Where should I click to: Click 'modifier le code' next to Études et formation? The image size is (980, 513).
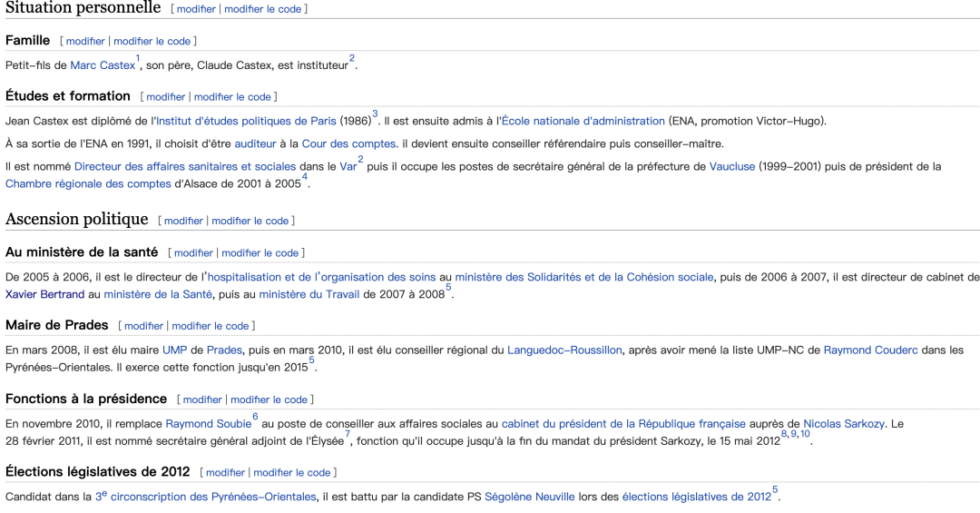[x=232, y=97]
